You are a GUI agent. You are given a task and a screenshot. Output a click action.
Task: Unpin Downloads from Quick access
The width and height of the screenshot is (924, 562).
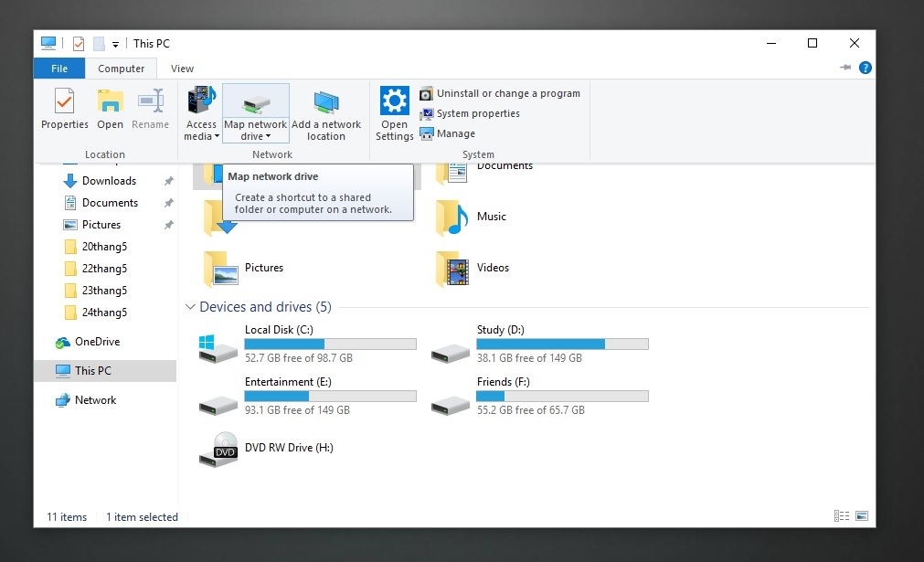[x=167, y=180]
